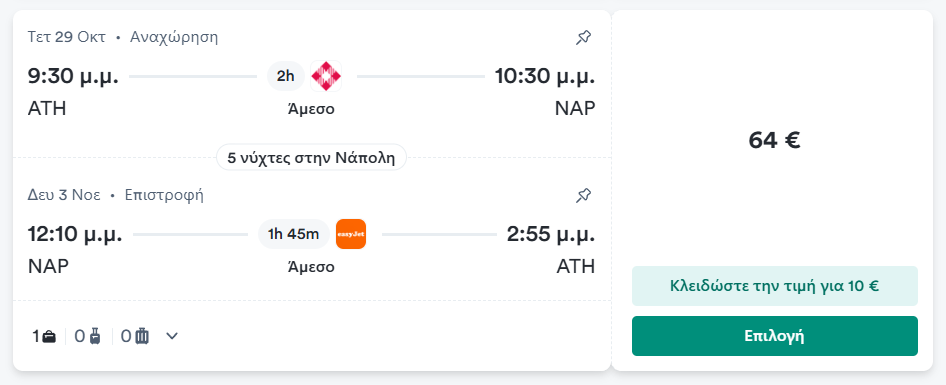The height and width of the screenshot is (385, 946).
Task: Click the personal item bag icon
Action: pos(50,336)
